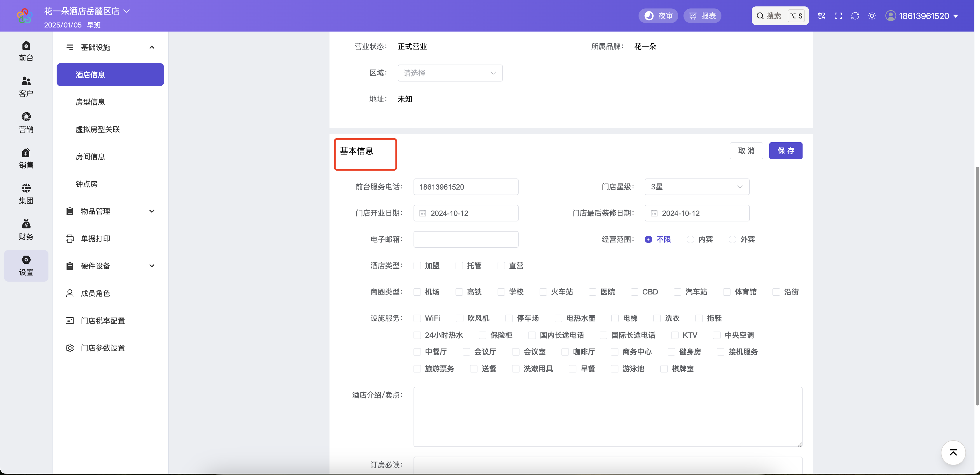Click the colorful app logo
The width and height of the screenshot is (980, 475).
(x=25, y=15)
